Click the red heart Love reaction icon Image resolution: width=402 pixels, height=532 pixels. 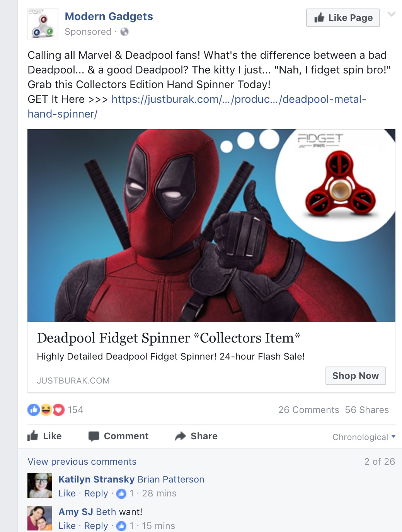(58, 409)
